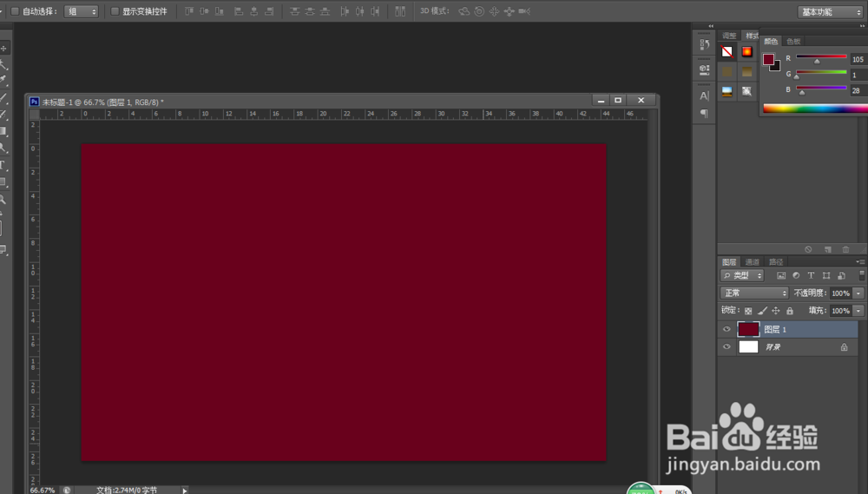Open the status bar info arrow

coord(185,491)
